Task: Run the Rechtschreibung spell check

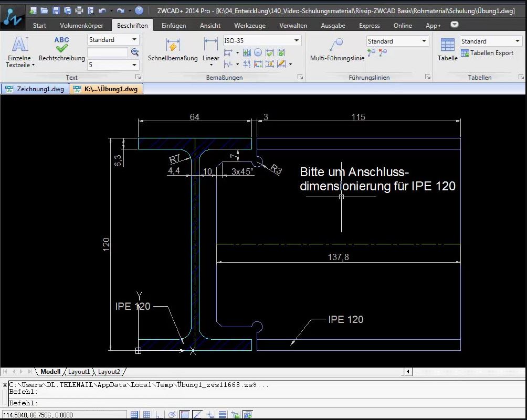Action: pos(62,49)
